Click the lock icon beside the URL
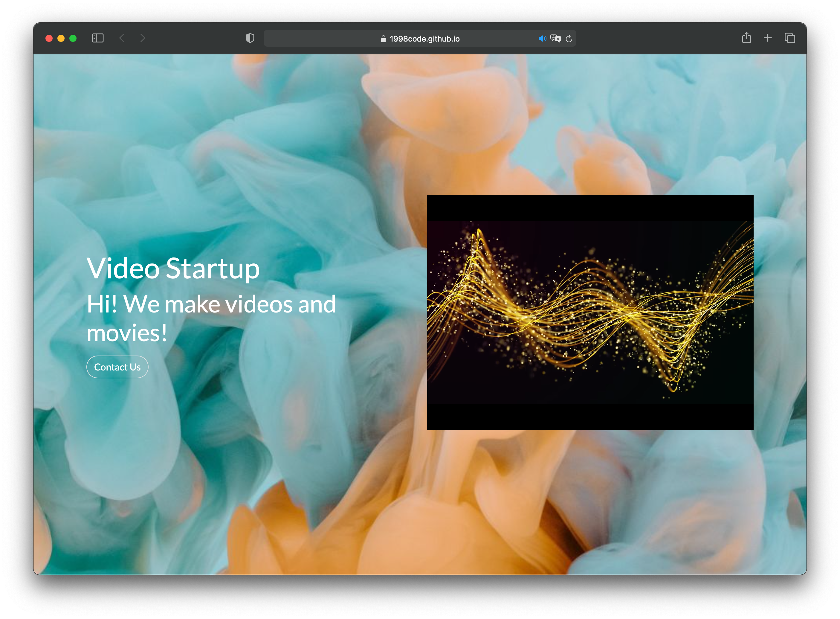The image size is (840, 619). (383, 39)
